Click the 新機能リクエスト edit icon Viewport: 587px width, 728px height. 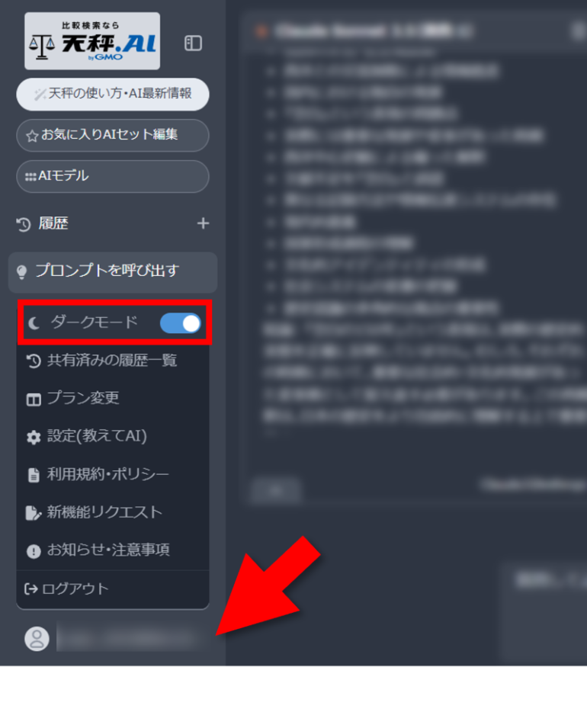coord(33,512)
